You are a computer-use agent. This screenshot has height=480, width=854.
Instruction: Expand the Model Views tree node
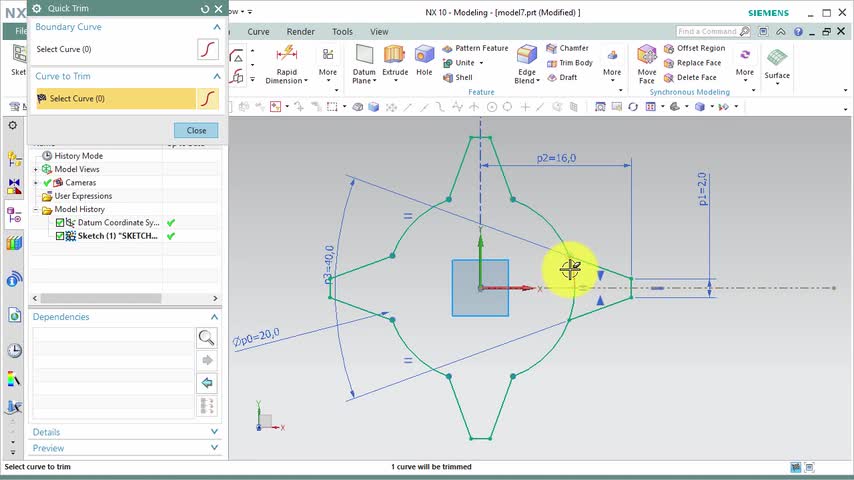pyautogui.click(x=36, y=169)
